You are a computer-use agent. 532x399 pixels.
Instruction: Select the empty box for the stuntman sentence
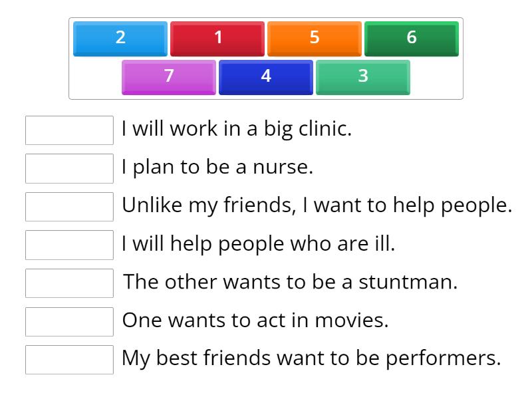[69, 283]
